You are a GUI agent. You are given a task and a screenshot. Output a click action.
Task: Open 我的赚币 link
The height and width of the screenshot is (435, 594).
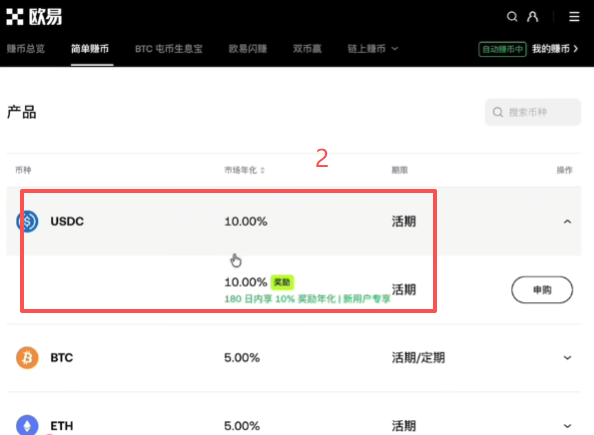tap(555, 49)
